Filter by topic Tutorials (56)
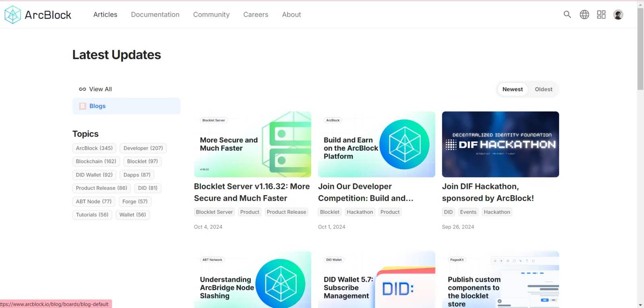The image size is (644, 308). pyautogui.click(x=92, y=215)
